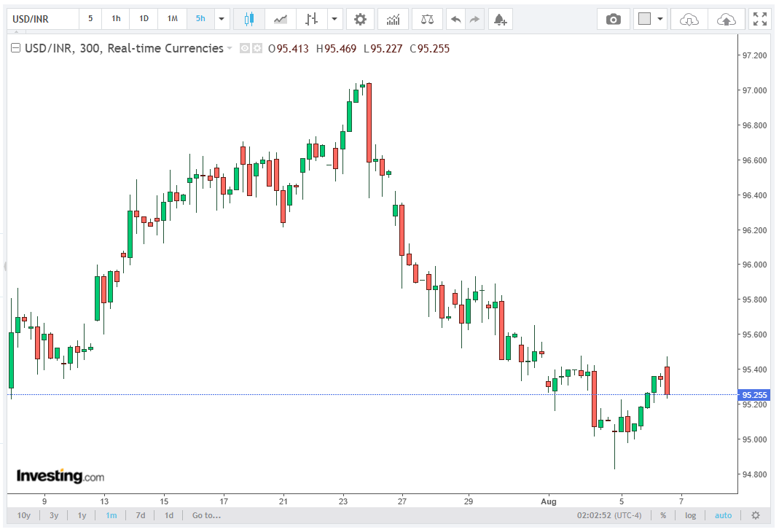Select the 1h interval
Viewport: 779px width, 532px height.
(116, 19)
